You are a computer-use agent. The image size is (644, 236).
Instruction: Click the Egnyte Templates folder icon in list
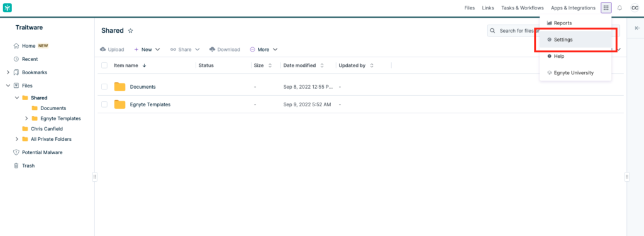(119, 104)
